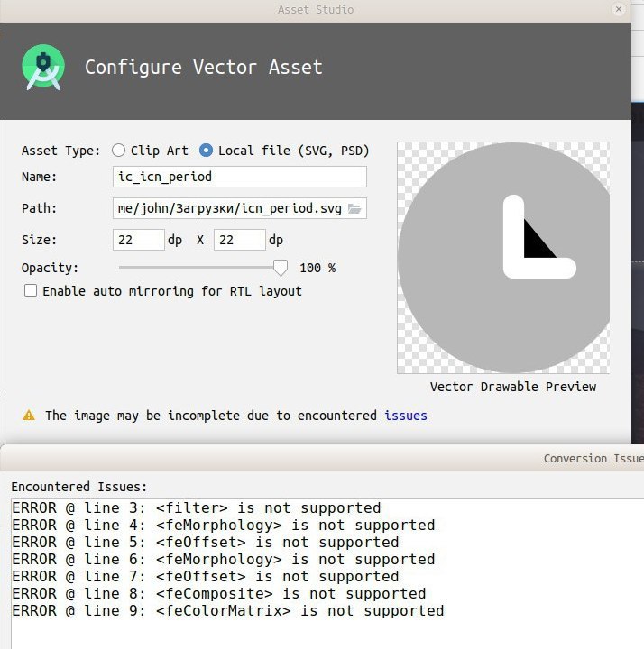The height and width of the screenshot is (649, 644).
Task: Click the Vector Drawable Preview caption
Action: 513,387
